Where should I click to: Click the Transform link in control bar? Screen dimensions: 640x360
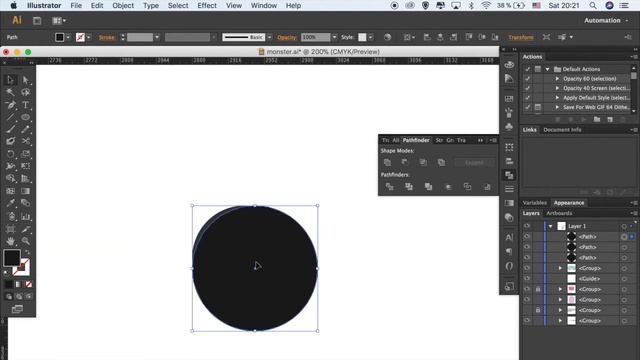521,37
